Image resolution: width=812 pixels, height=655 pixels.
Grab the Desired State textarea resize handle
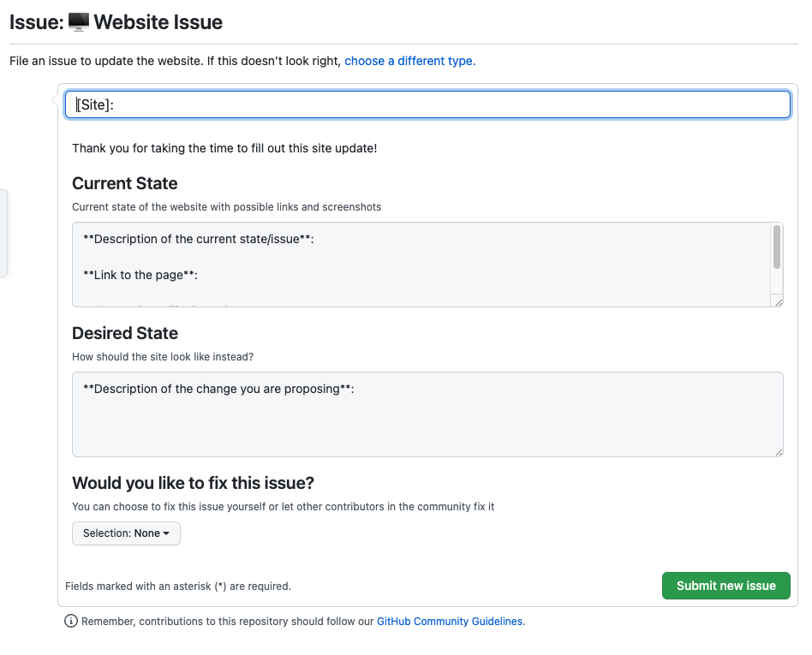pos(778,450)
